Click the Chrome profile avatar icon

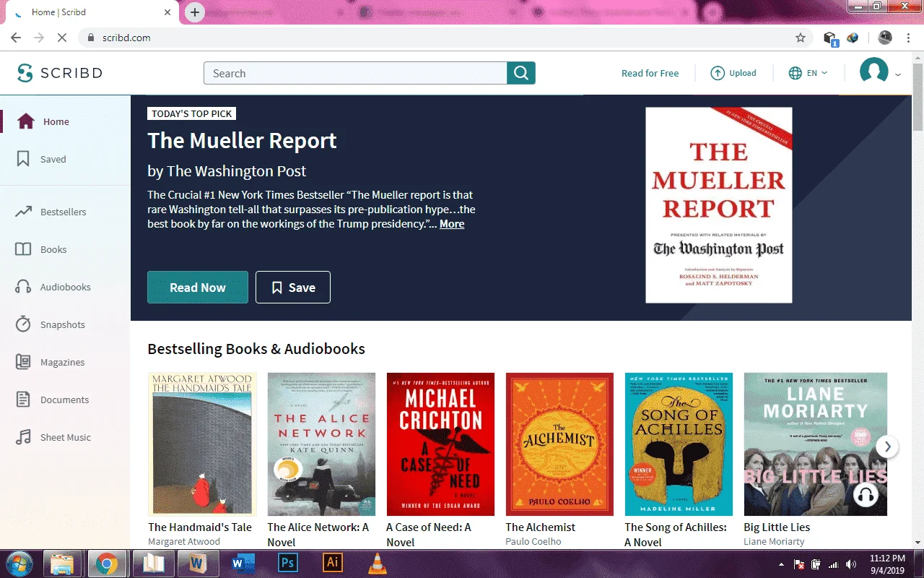[885, 38]
